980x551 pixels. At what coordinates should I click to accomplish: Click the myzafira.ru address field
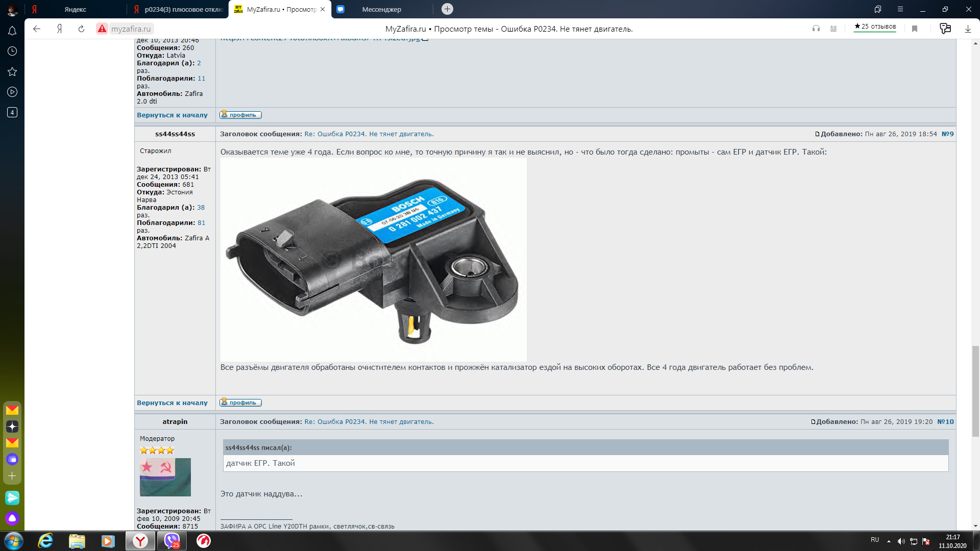pos(131,29)
